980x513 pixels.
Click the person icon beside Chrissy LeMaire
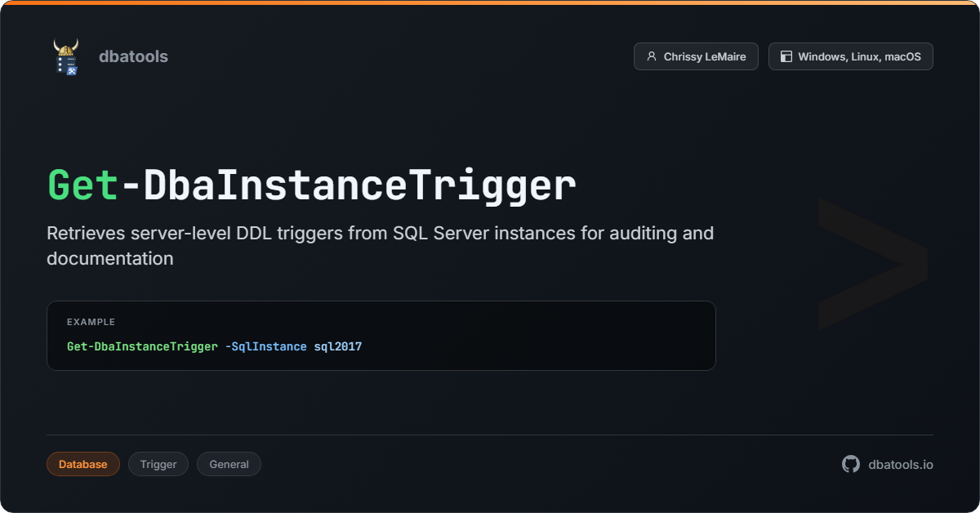pyautogui.click(x=652, y=56)
